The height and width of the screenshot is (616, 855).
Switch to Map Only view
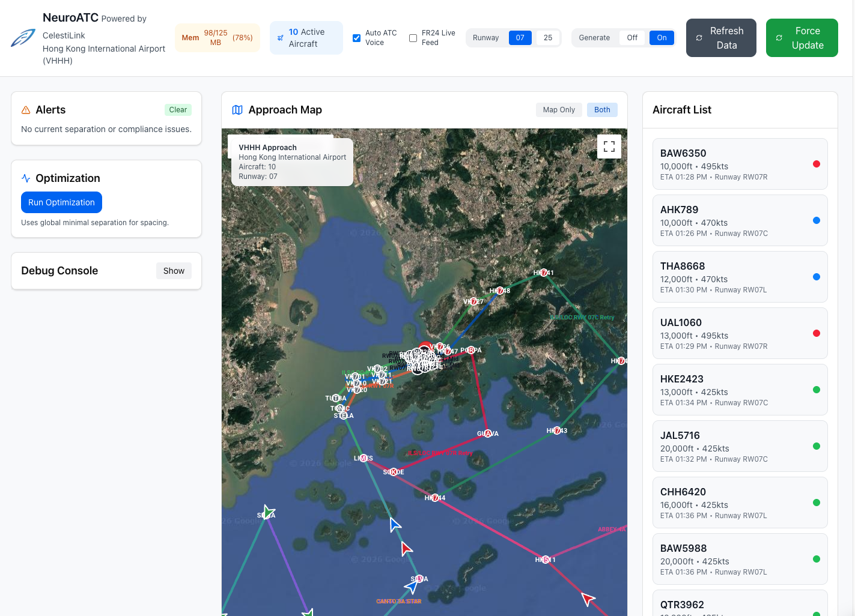(x=558, y=110)
